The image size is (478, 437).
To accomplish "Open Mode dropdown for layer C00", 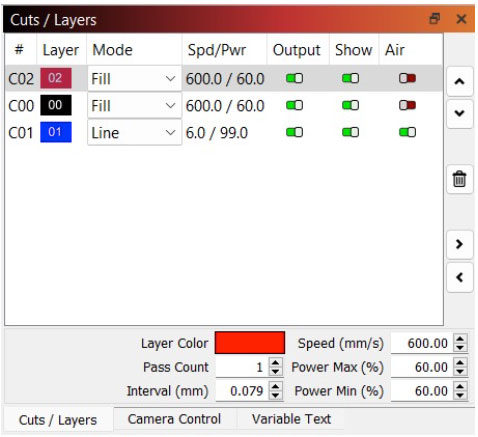I will tap(134, 106).
